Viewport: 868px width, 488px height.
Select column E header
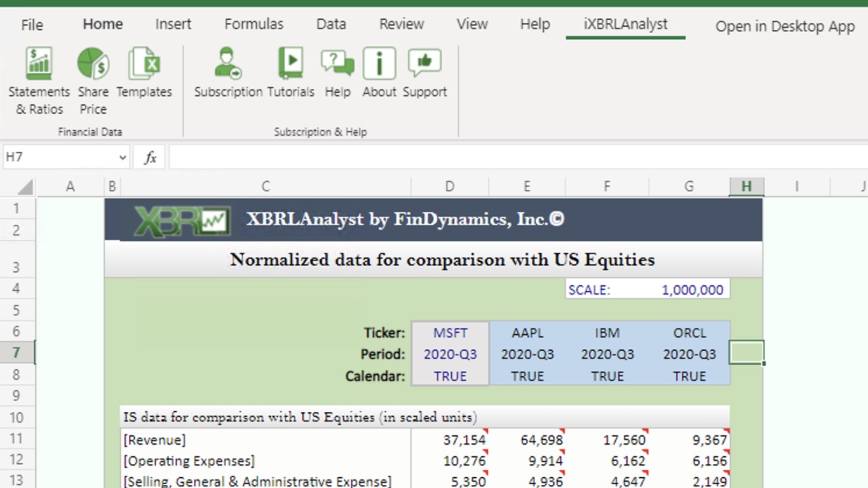[x=527, y=187]
